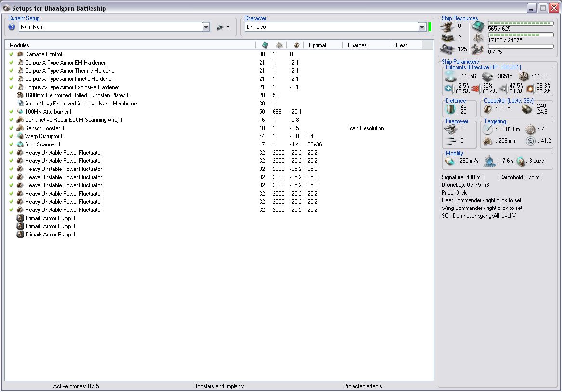Click the Sensor Booster II module icon
The width and height of the screenshot is (562, 392).
[20, 128]
